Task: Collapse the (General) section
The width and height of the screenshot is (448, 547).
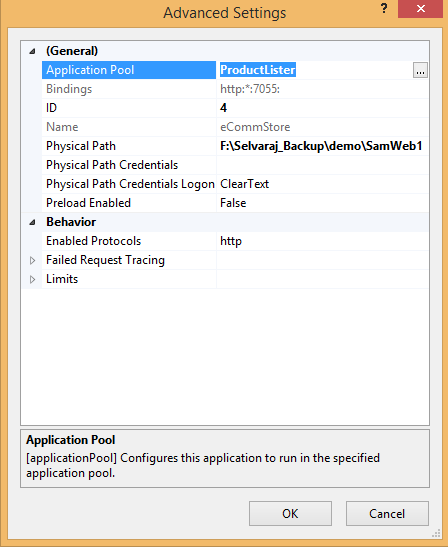Action: click(32, 51)
